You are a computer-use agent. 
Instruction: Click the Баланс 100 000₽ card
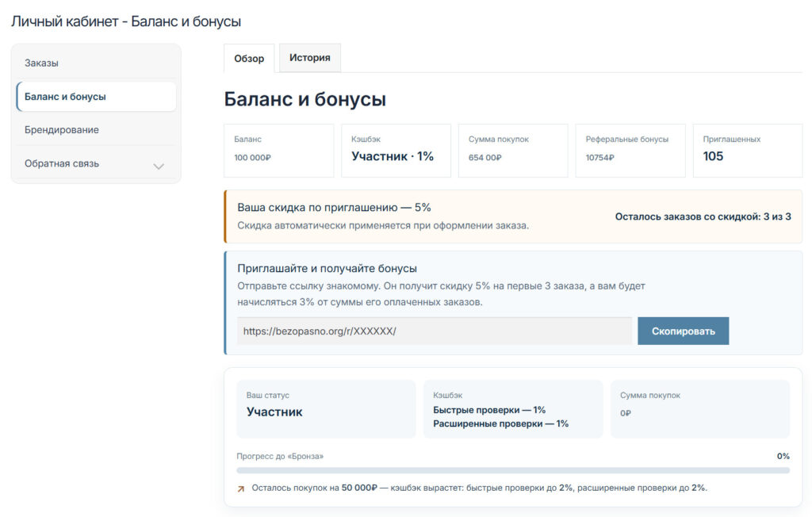pos(278,150)
